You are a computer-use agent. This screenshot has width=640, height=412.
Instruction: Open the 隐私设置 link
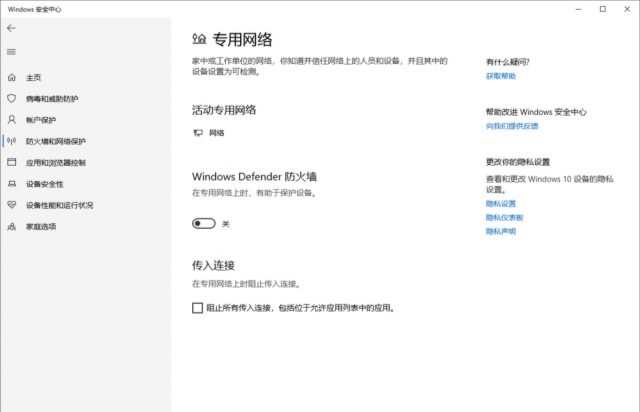click(500, 204)
